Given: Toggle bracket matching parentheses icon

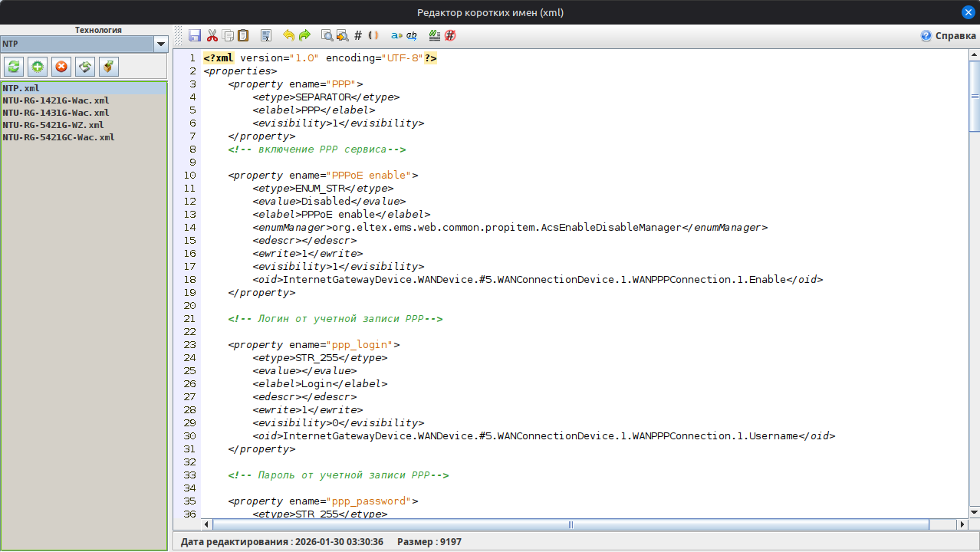Looking at the screenshot, I should (x=373, y=35).
